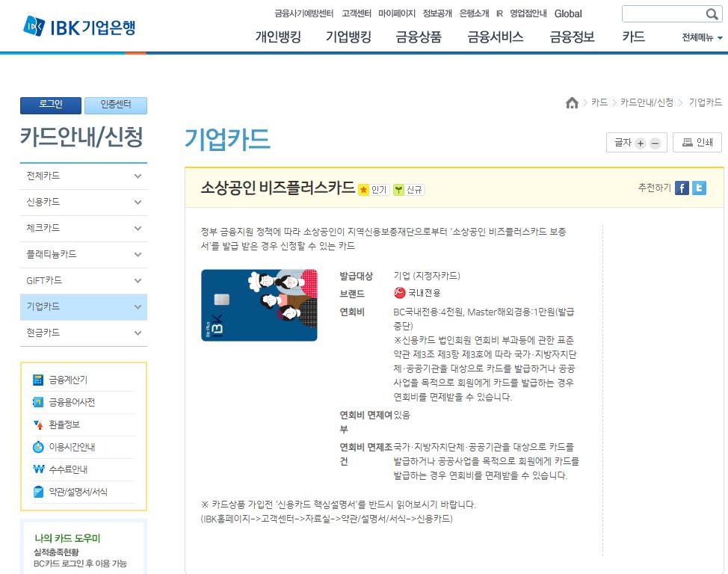Expand the 플래티늄카드 sidebar section
Screen dimensions: 728x574
138,255
